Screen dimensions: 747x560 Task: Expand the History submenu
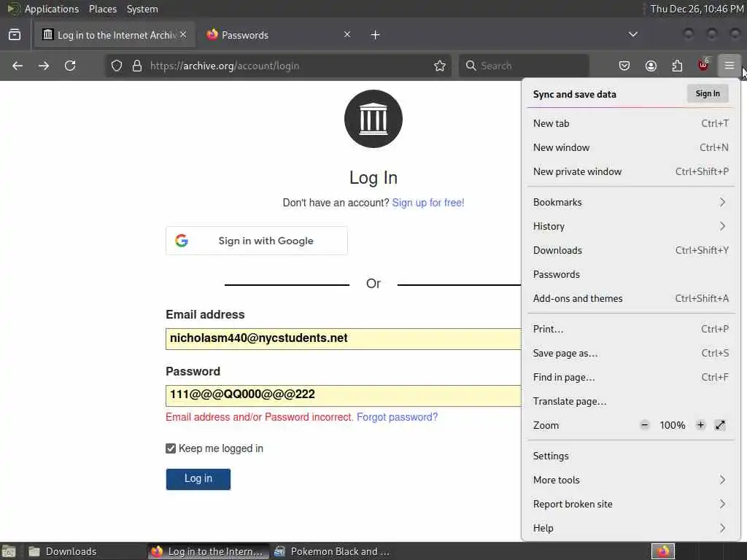click(x=631, y=226)
